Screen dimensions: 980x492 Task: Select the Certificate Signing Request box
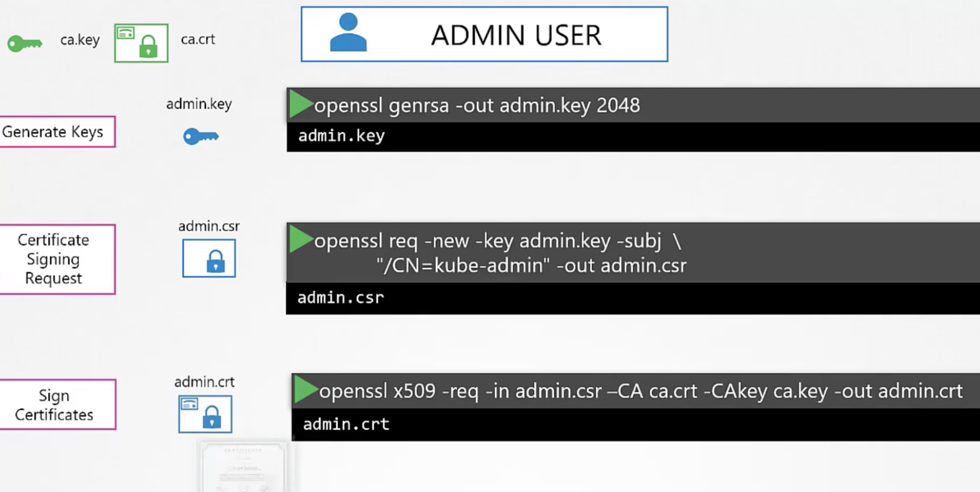coord(57,259)
